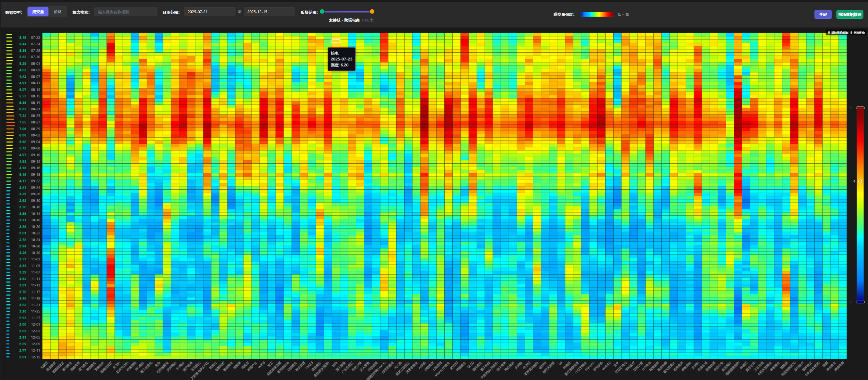Click the 08-27 date row label

point(35,122)
